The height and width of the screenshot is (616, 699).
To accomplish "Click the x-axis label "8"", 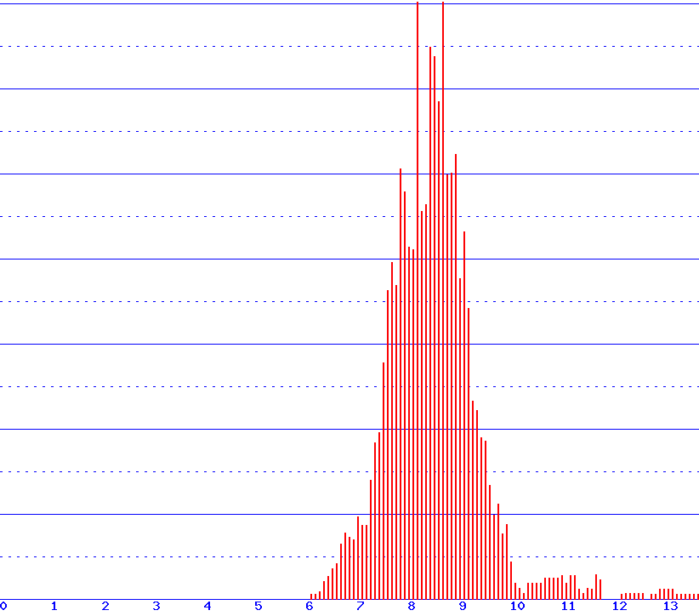I will 412,606.
